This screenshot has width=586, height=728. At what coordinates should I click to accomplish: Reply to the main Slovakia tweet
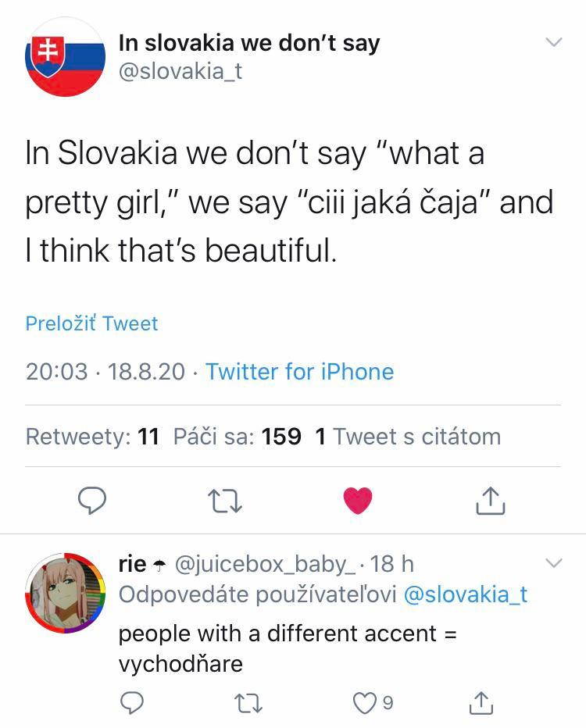click(92, 501)
